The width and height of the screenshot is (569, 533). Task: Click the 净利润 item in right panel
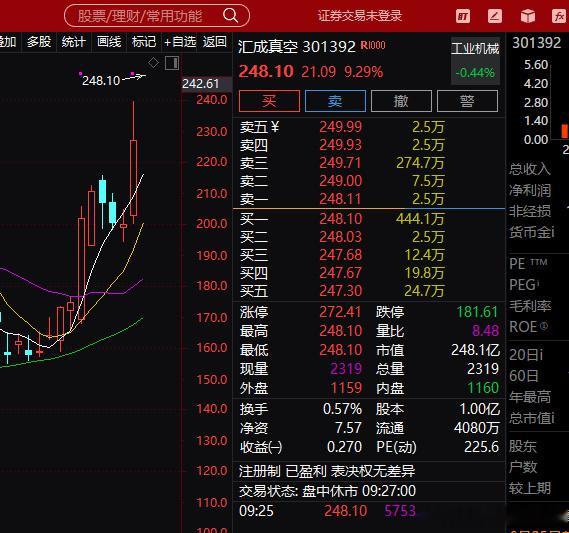pos(530,190)
